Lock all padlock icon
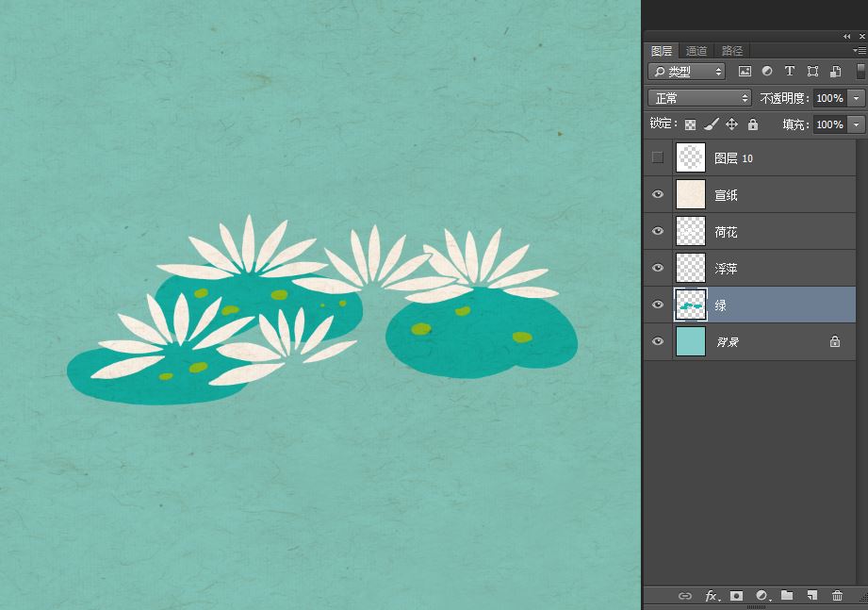The width and height of the screenshot is (868, 610). click(753, 124)
